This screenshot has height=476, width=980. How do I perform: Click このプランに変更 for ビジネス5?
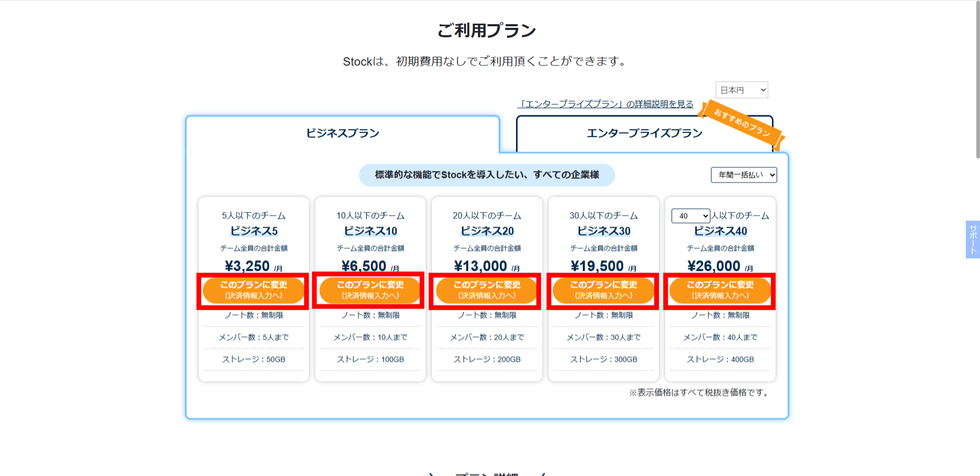tap(253, 290)
